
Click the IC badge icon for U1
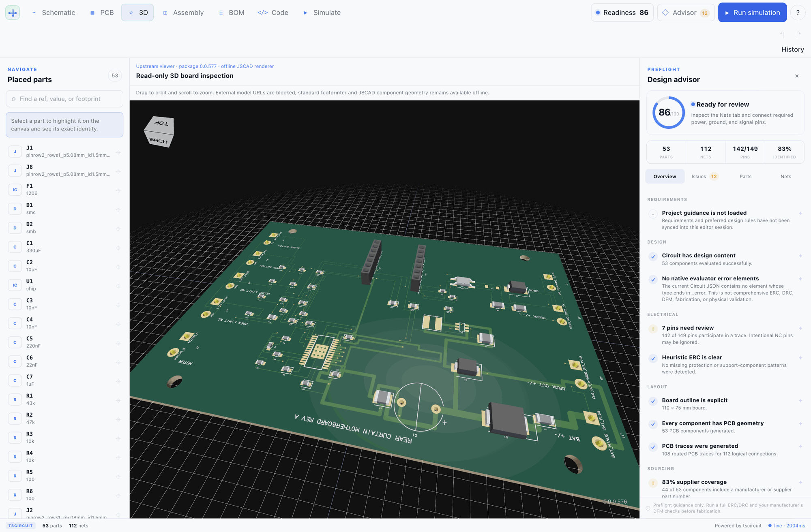tap(15, 285)
